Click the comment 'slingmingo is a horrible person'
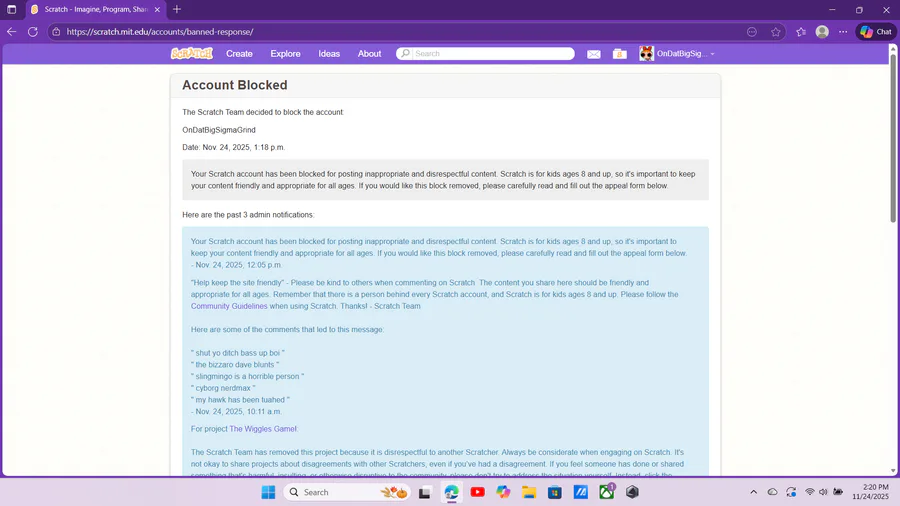Image resolution: width=900 pixels, height=506 pixels. 247,376
